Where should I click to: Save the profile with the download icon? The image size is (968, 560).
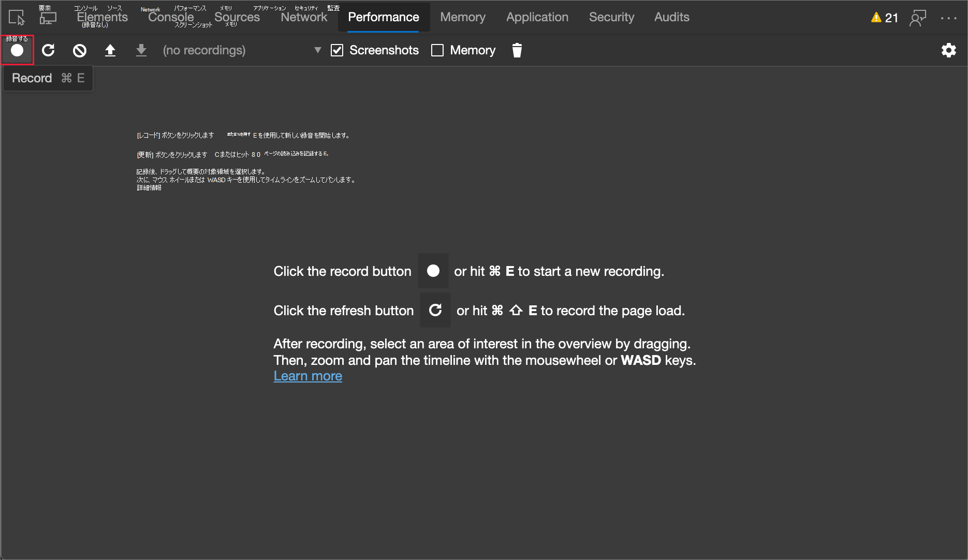coord(141,50)
